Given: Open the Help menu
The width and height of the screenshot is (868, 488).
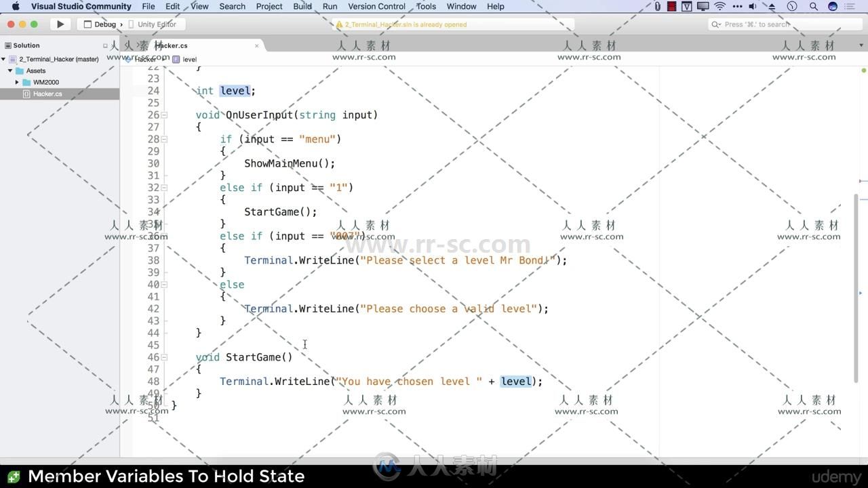Looking at the screenshot, I should tap(496, 6).
